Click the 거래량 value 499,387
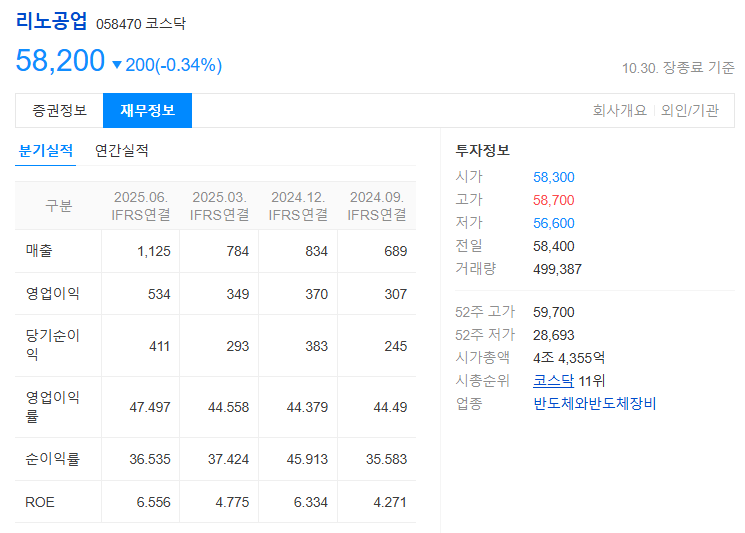The width and height of the screenshot is (745, 533). point(557,269)
